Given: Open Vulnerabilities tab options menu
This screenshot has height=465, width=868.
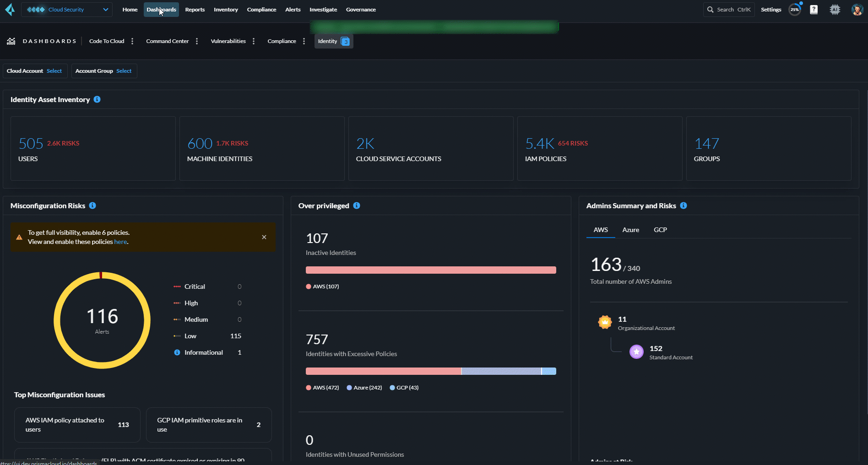Looking at the screenshot, I should (254, 41).
